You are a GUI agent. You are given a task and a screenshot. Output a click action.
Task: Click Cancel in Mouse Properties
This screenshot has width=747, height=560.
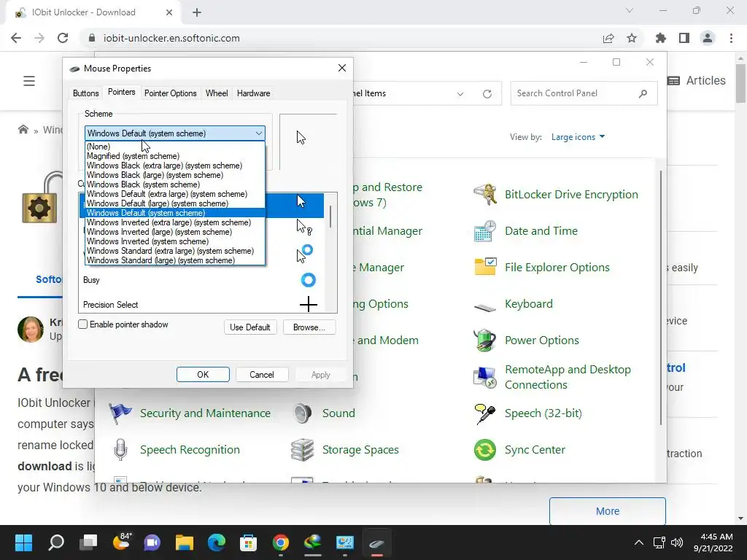point(262,375)
